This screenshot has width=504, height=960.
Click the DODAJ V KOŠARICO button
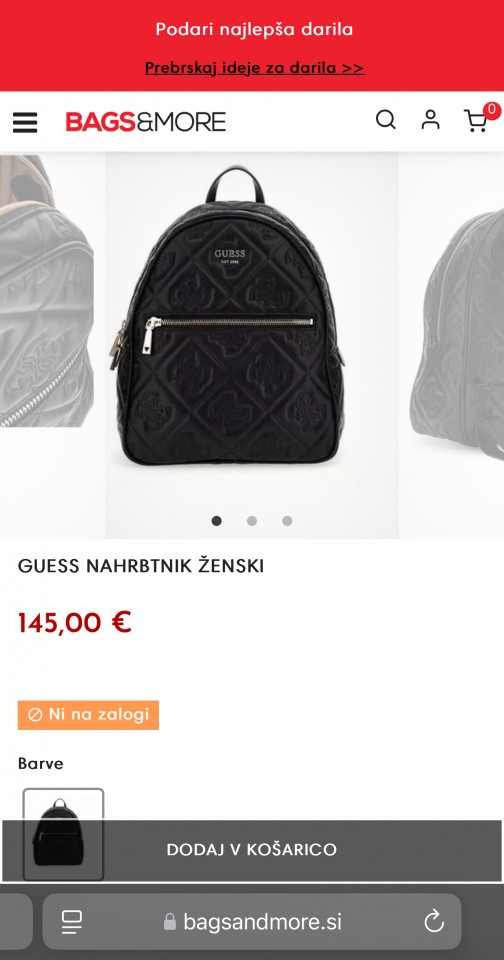pyautogui.click(x=252, y=850)
